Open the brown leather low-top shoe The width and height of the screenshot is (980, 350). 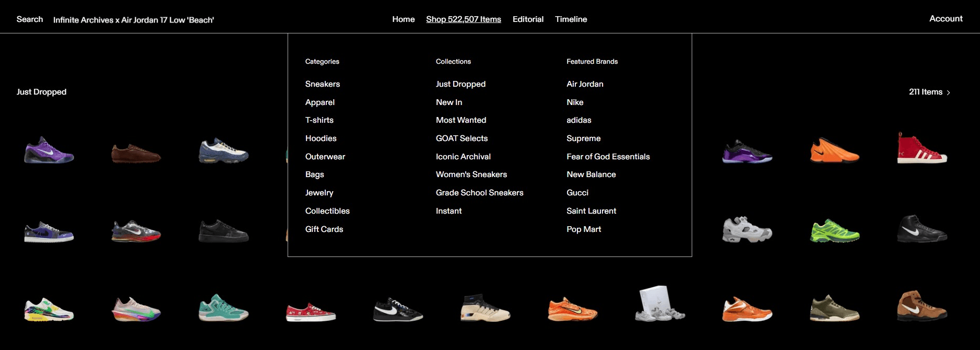tap(136, 154)
